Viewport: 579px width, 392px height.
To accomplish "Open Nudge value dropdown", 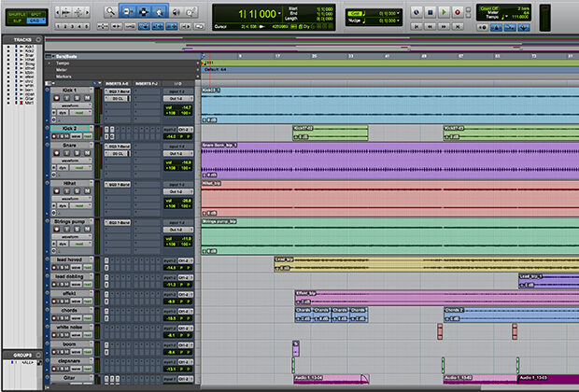I will (x=398, y=21).
